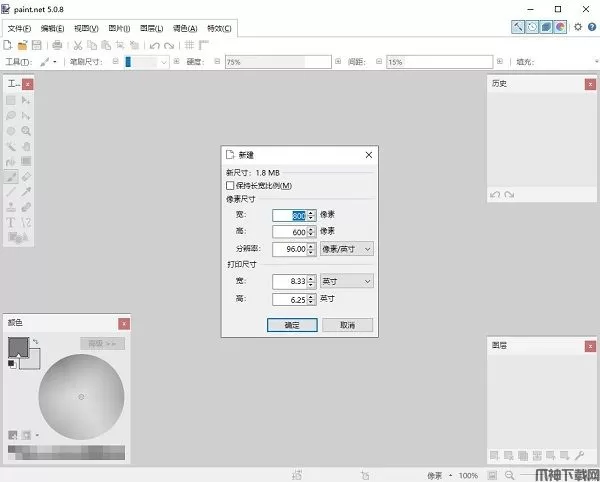Select the Recolor tool
The width and height of the screenshot is (600, 482).
click(26, 207)
